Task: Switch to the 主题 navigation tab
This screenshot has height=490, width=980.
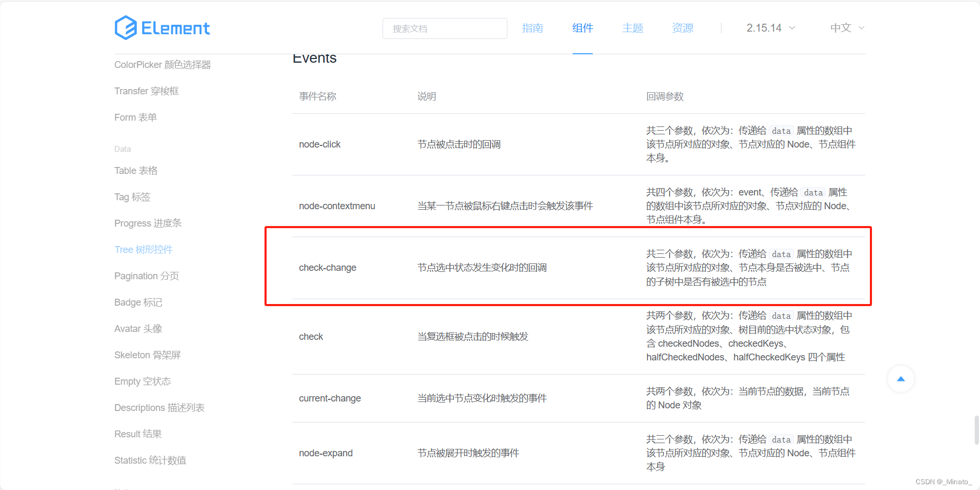Action: click(x=632, y=28)
